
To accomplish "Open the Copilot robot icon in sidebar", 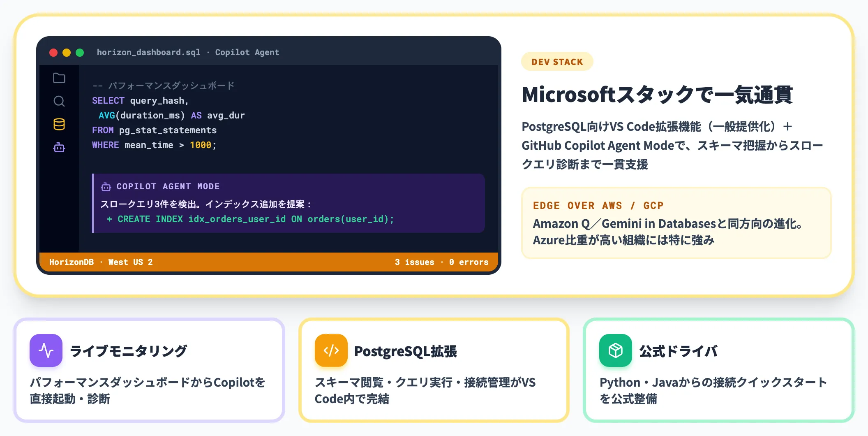I will (59, 147).
